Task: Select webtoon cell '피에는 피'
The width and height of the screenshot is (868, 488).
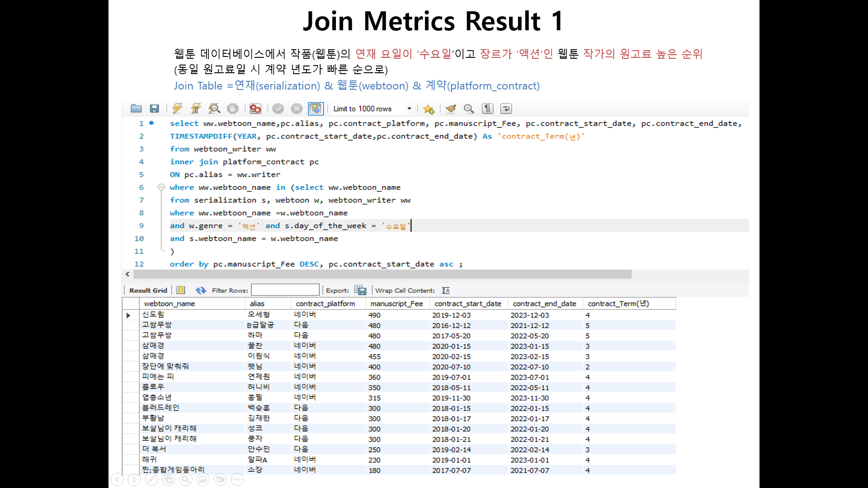Action: tap(192, 377)
